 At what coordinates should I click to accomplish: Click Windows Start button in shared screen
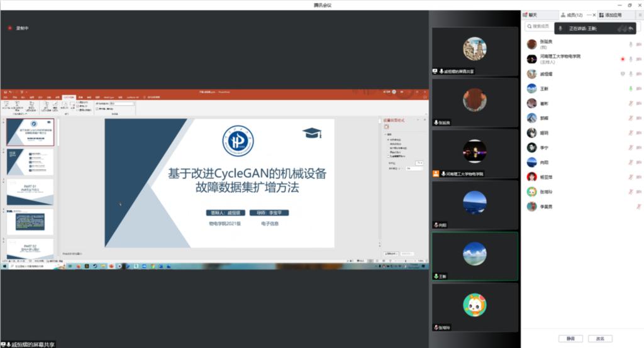click(4, 266)
